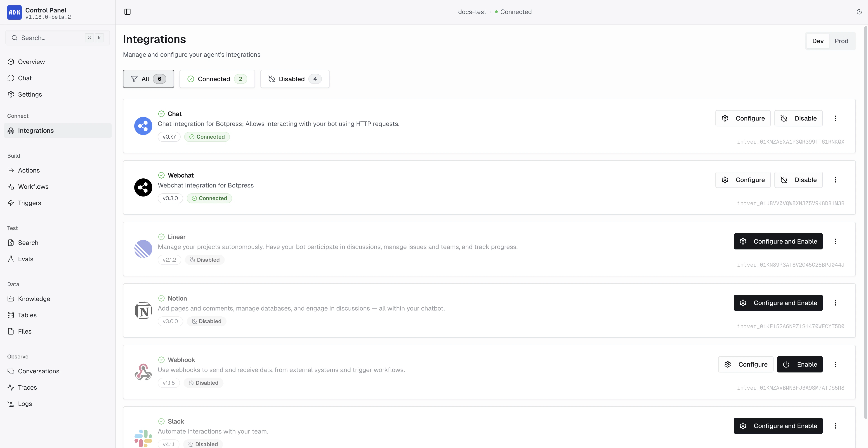Open Settings via the gear icon
Image resolution: width=868 pixels, height=448 pixels.
(11, 94)
